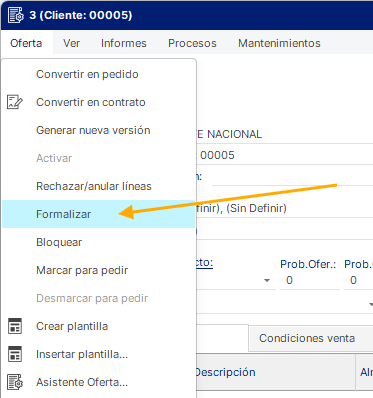
Task: Click Formalizar in the Oferta menu
Action: tap(98, 214)
